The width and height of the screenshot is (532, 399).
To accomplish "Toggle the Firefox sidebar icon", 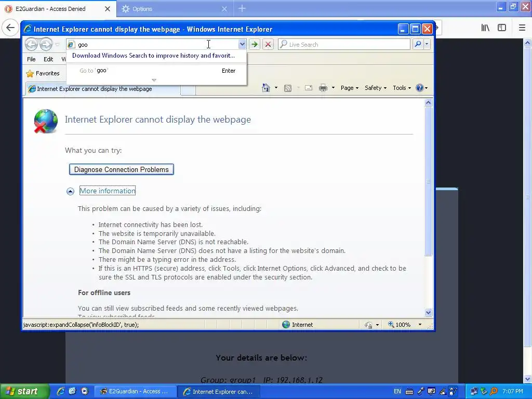I will click(x=502, y=28).
